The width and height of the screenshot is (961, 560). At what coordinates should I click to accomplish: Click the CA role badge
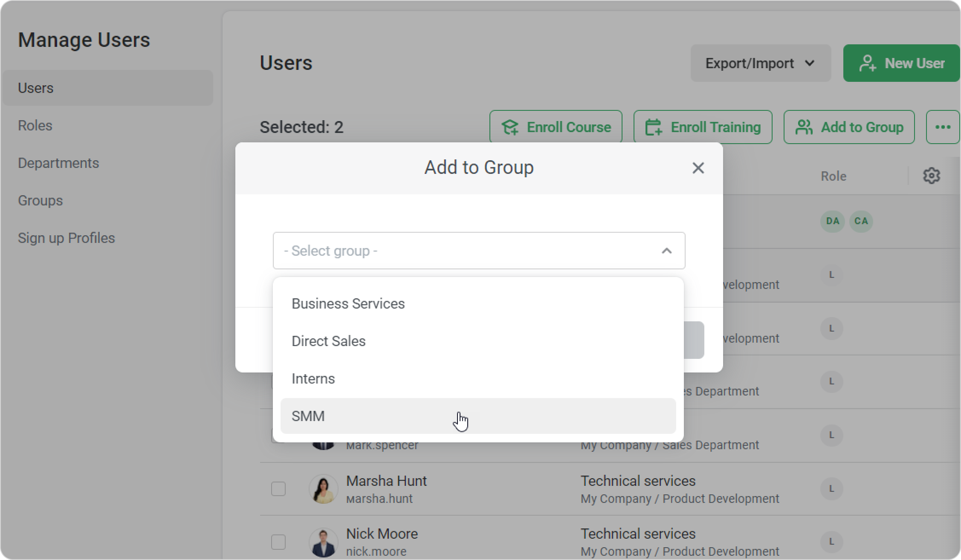[x=861, y=221]
